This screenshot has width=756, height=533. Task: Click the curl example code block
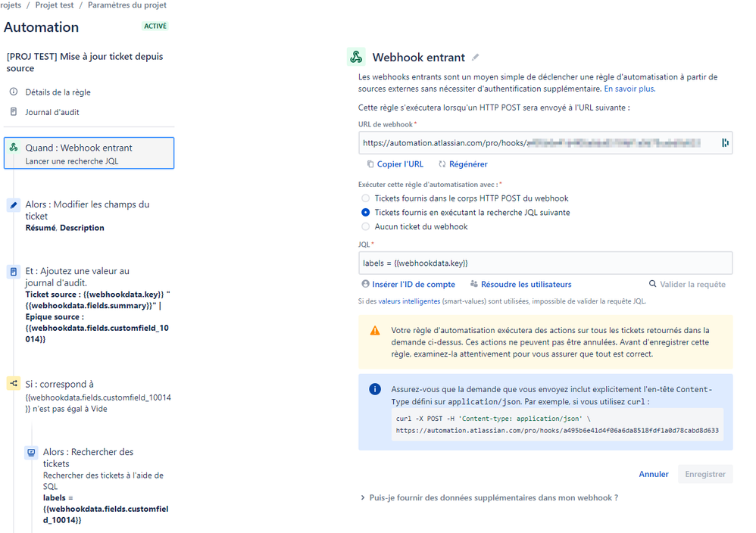[x=558, y=425]
